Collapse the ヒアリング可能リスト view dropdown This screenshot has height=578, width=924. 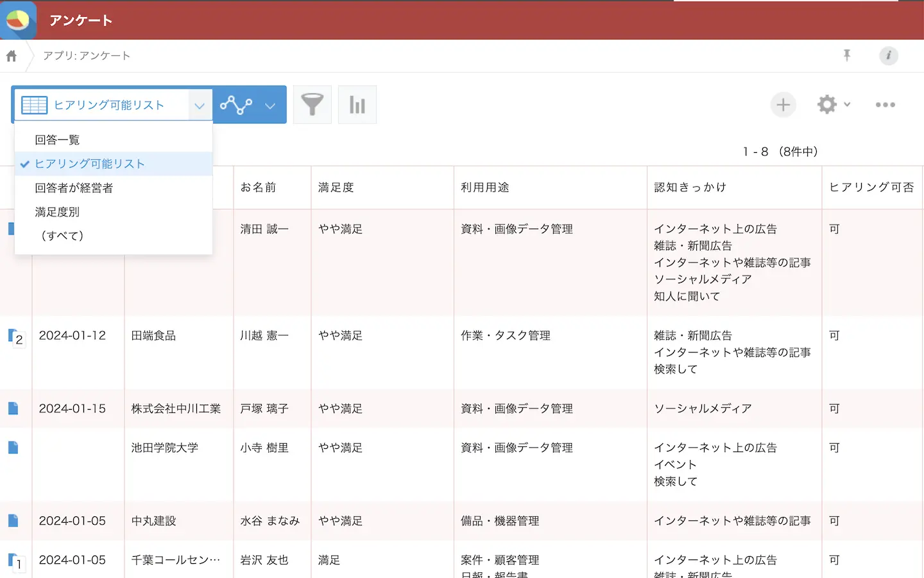[x=200, y=105]
